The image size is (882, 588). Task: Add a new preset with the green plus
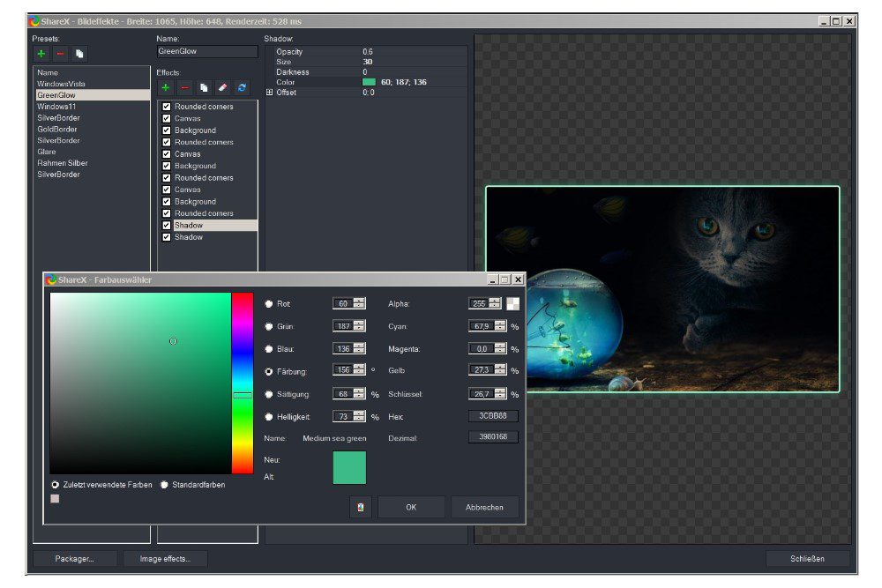point(41,54)
